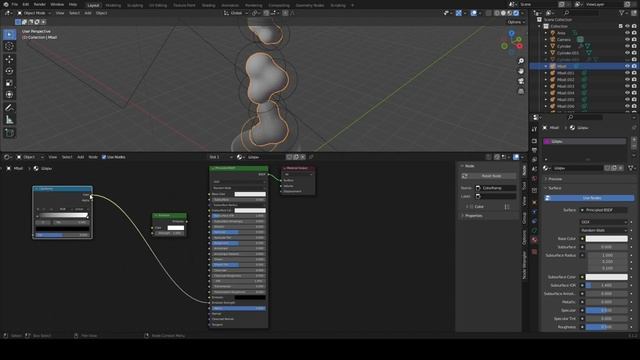Select the Select Box tool

click(x=9, y=35)
